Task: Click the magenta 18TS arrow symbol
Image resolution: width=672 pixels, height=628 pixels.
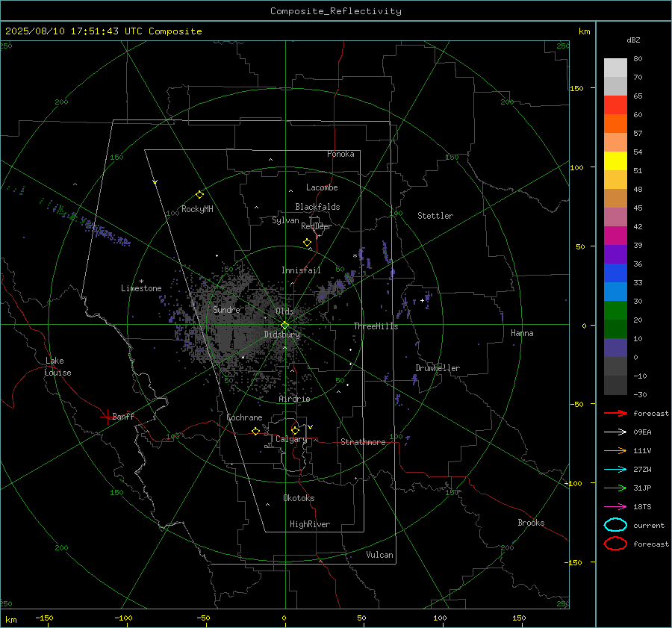Action: pos(615,507)
